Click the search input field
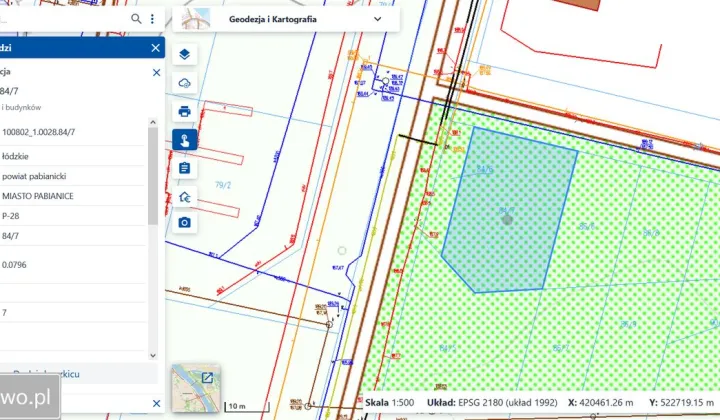This screenshot has height=420, width=720. pyautogui.click(x=64, y=19)
